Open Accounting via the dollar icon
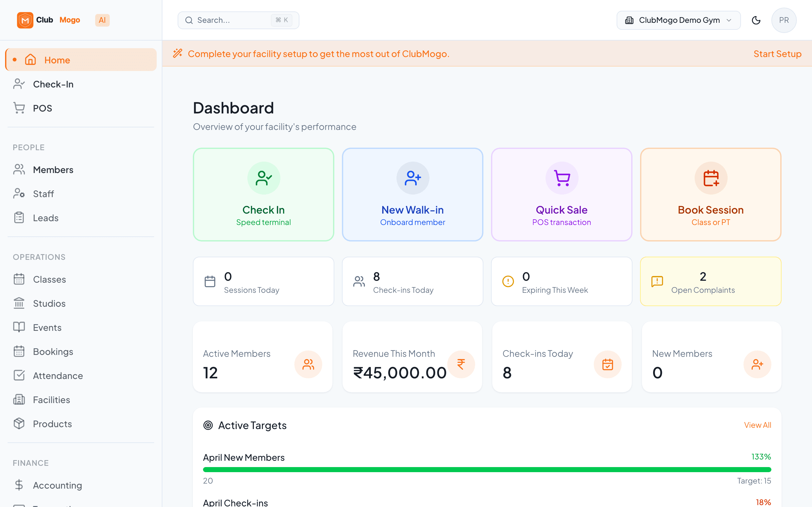 (x=19, y=485)
